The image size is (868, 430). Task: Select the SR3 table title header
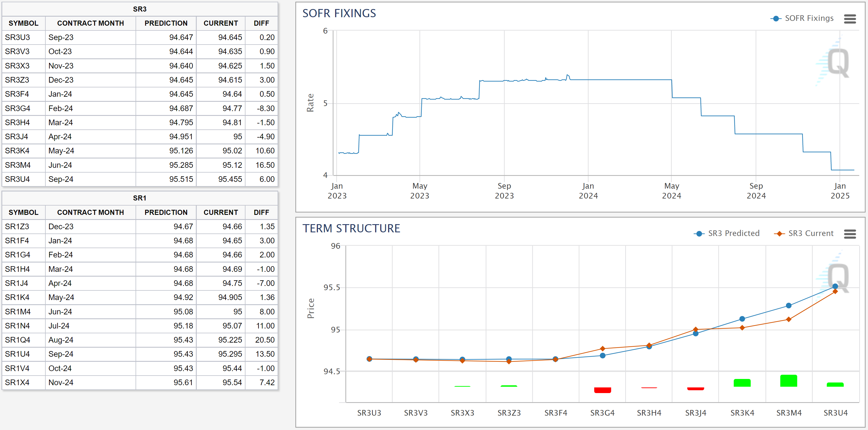tap(139, 9)
